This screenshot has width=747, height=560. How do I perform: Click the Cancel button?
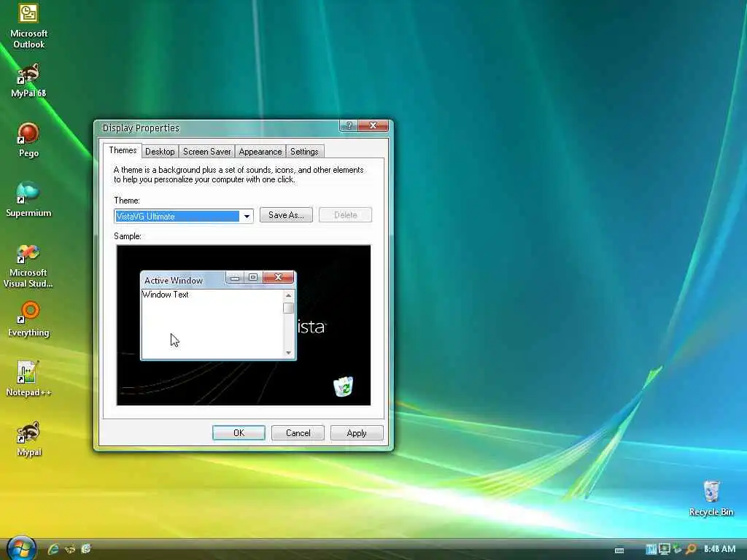[x=298, y=433]
